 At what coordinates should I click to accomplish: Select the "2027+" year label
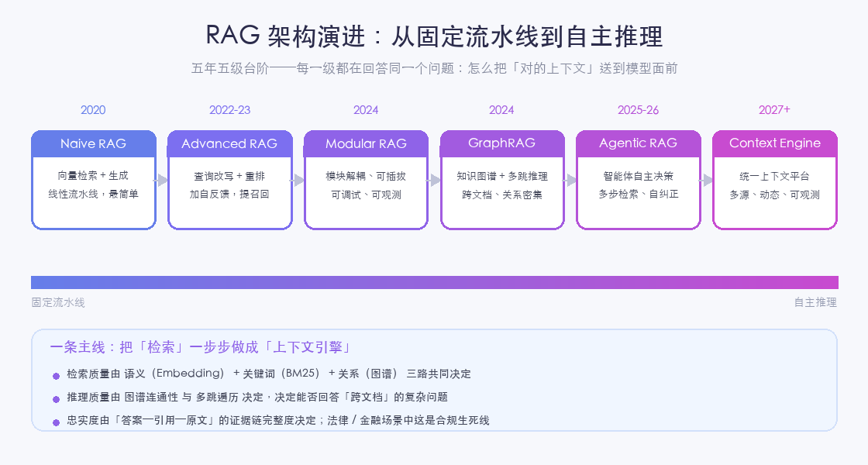click(x=774, y=109)
